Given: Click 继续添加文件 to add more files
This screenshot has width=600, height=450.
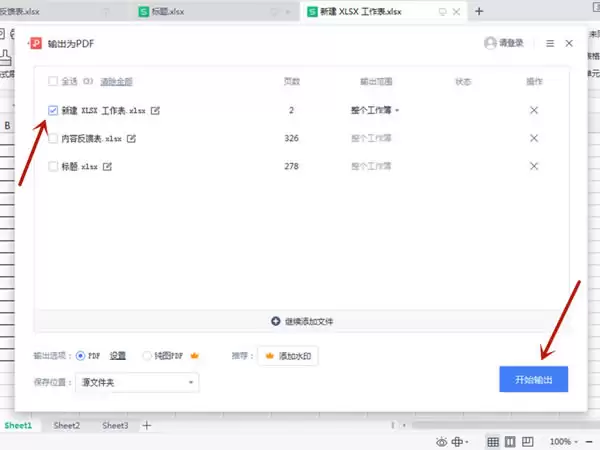Looking at the screenshot, I should (x=302, y=321).
